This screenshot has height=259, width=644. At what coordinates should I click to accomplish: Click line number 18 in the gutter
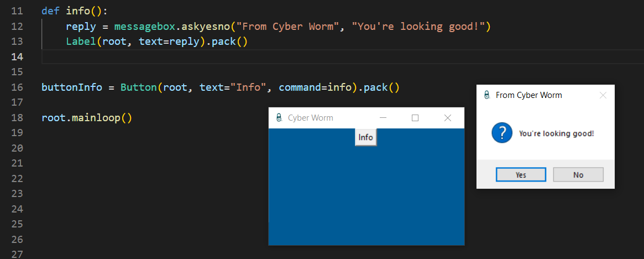click(17, 118)
